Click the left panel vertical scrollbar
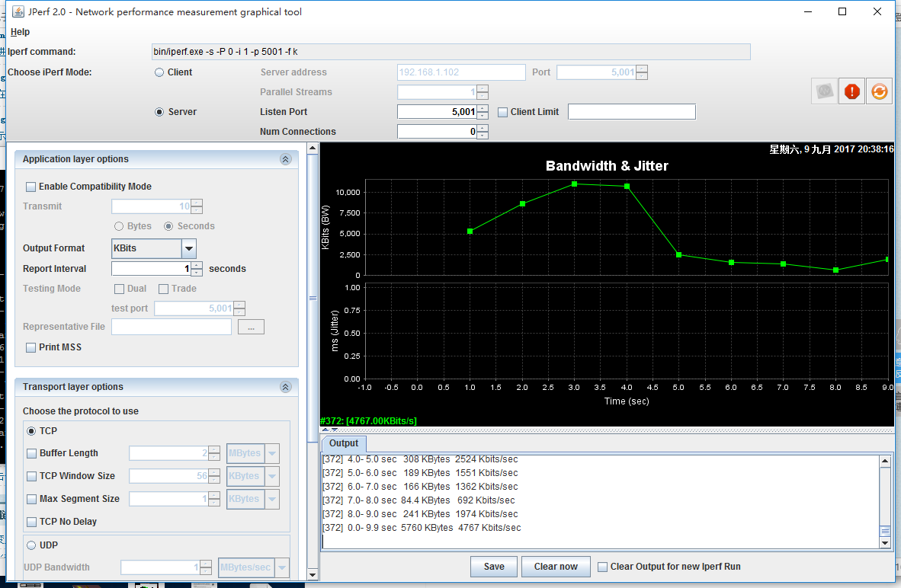 313,299
